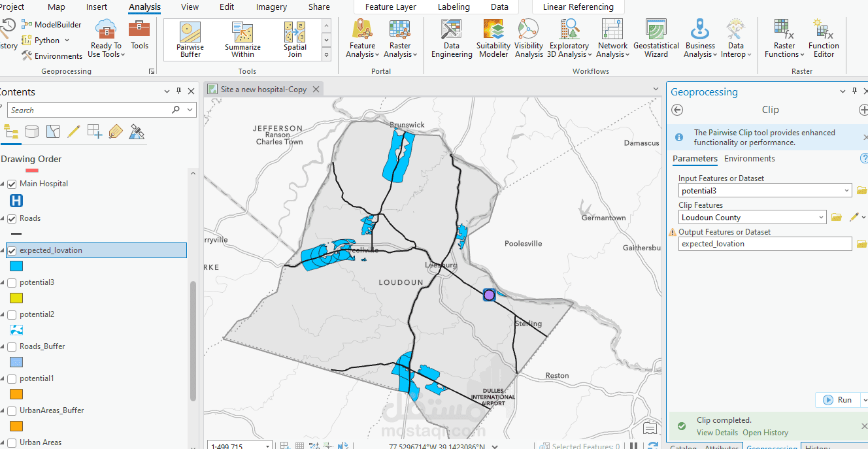Open Data Interop menu
The image size is (868, 449).
pos(736,39)
